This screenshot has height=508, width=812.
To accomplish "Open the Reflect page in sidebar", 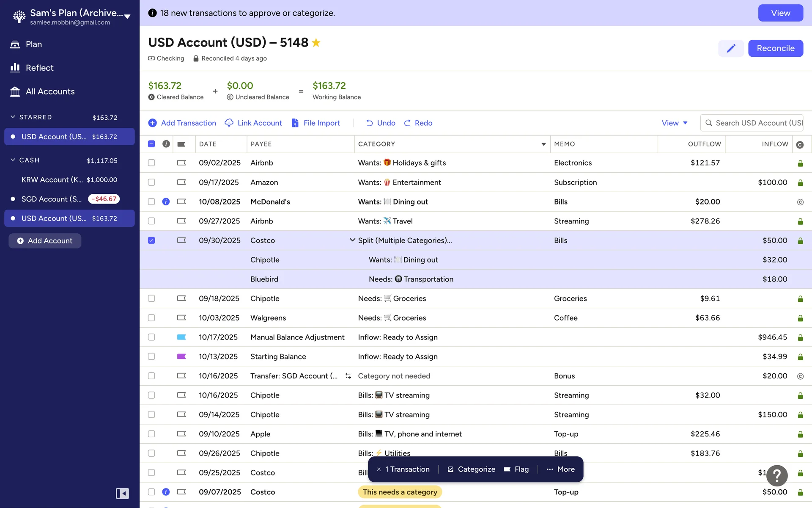I will coord(39,68).
